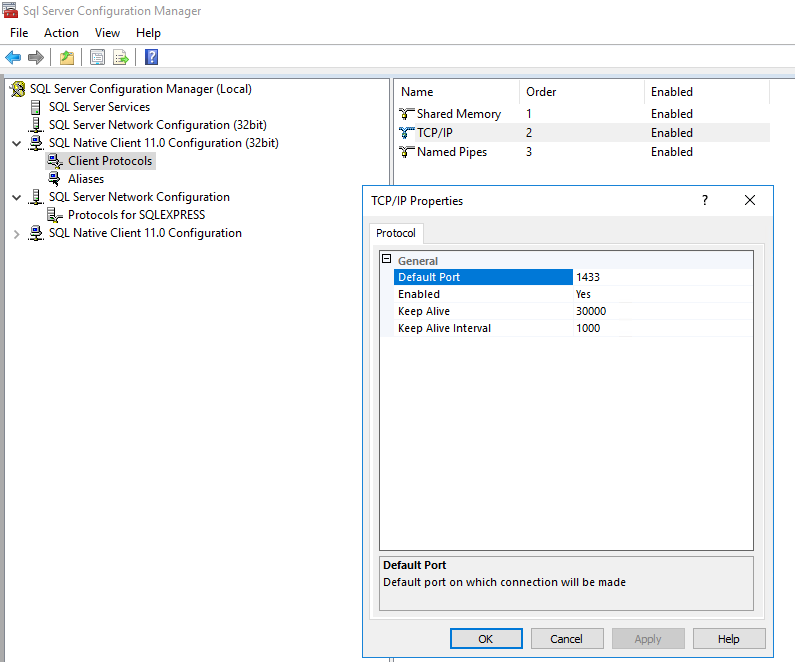795x662 pixels.
Task: Select the SQL Server Services tree icon
Action: [37, 107]
